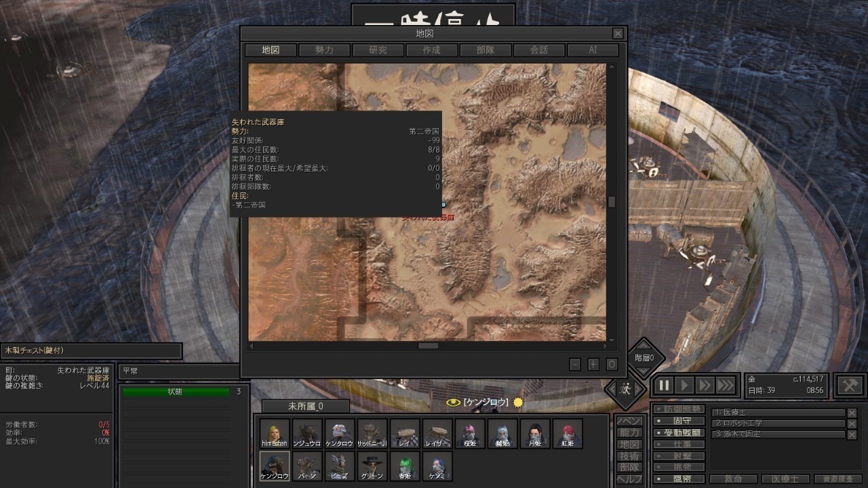The width and height of the screenshot is (868, 488).
Task: Toggle the 隠密 stealth option
Action: [679, 479]
